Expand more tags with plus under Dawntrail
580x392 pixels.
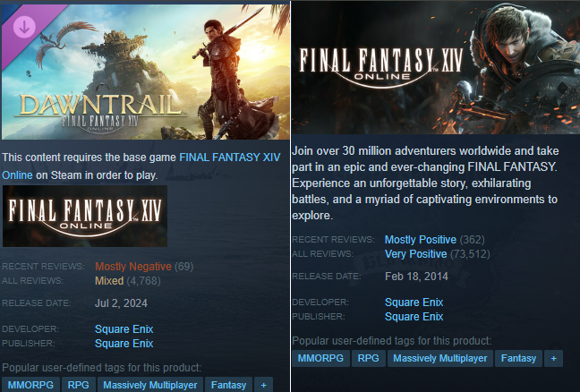click(x=264, y=385)
